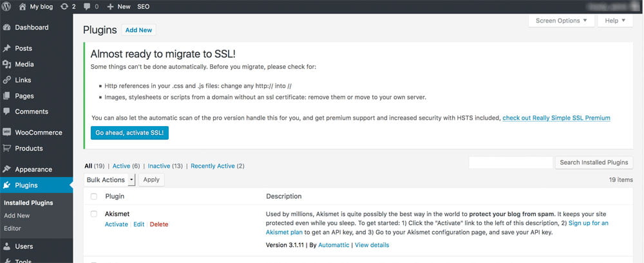Open Installed Plugins submenu item
This screenshot has height=263, width=644.
[28, 203]
